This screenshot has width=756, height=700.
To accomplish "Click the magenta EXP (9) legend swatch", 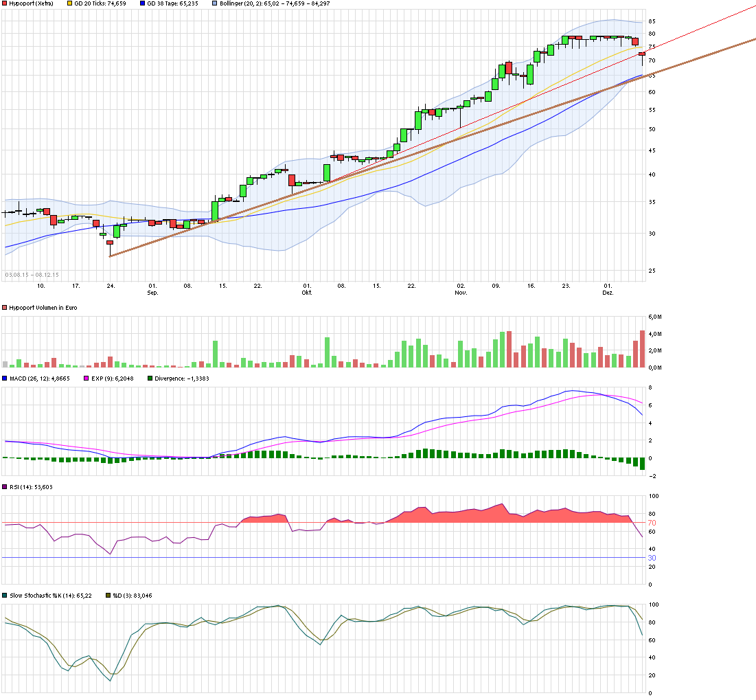I will [x=87, y=379].
